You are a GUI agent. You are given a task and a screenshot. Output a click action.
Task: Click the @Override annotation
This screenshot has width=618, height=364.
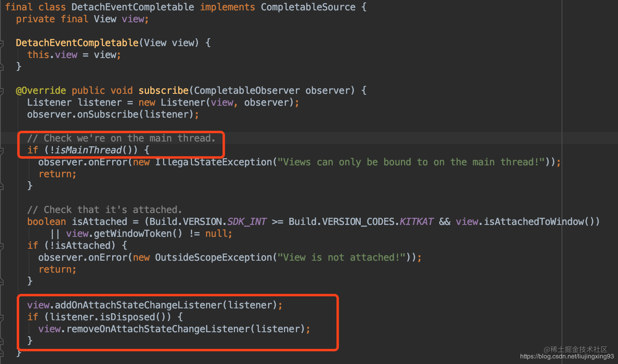click(x=41, y=91)
